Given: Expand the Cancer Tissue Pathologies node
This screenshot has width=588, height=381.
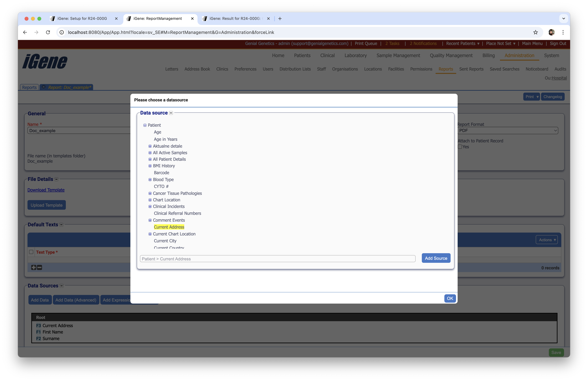Looking at the screenshot, I should pyautogui.click(x=150, y=193).
